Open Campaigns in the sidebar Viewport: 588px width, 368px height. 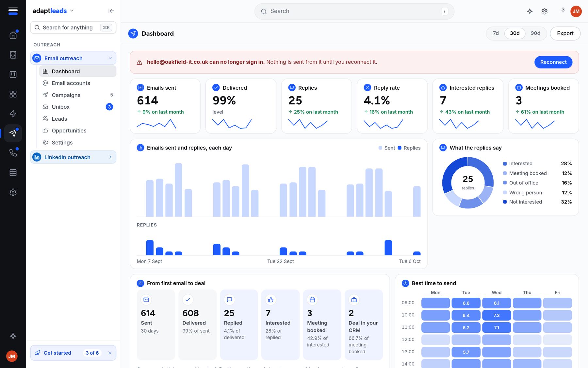[x=77, y=95]
